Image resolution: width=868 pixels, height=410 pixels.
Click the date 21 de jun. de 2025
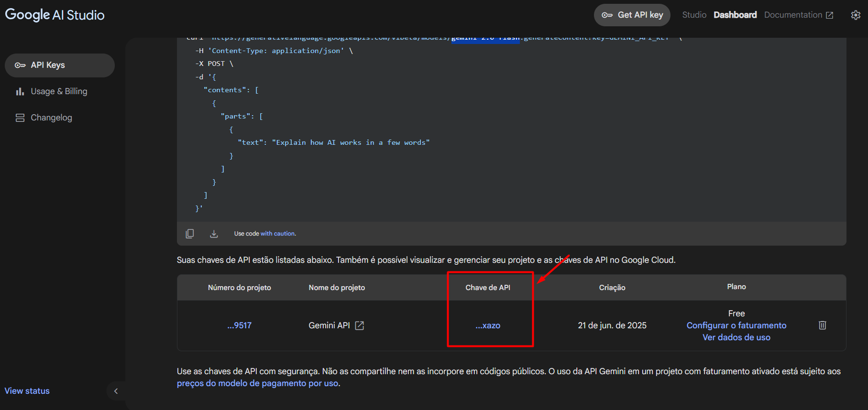point(612,325)
